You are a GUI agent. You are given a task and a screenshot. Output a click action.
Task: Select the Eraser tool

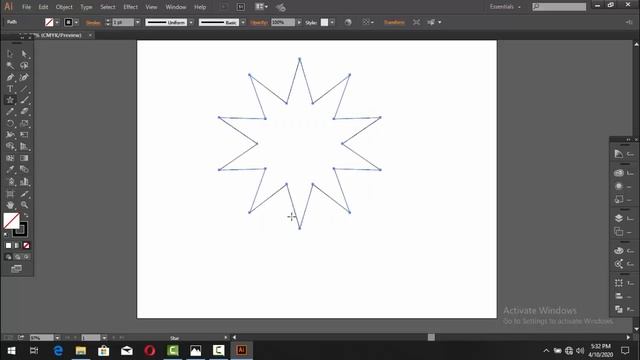(x=24, y=111)
